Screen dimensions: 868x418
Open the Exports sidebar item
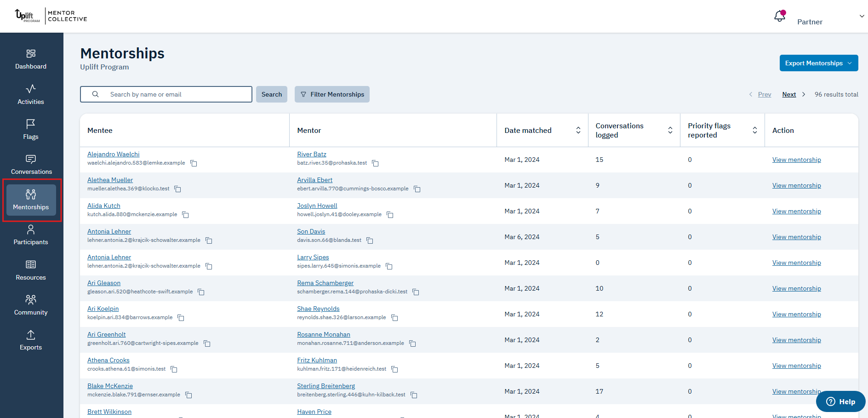coord(31,341)
